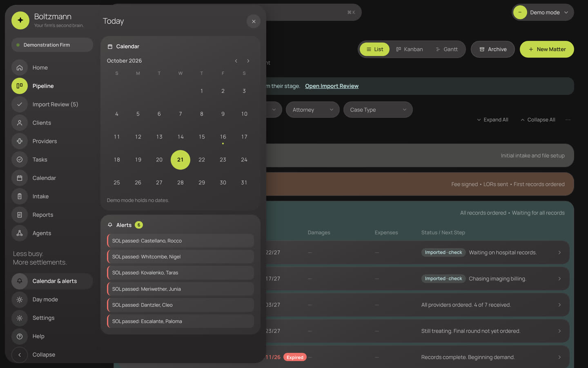Image resolution: width=588 pixels, height=368 pixels.
Task: Click Expand All stages
Action: (492, 120)
